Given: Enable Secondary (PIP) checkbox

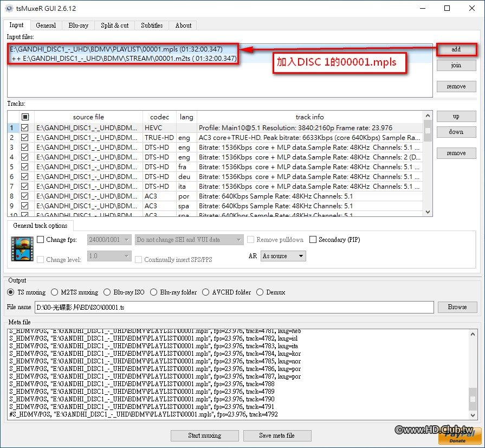Looking at the screenshot, I should 313,239.
